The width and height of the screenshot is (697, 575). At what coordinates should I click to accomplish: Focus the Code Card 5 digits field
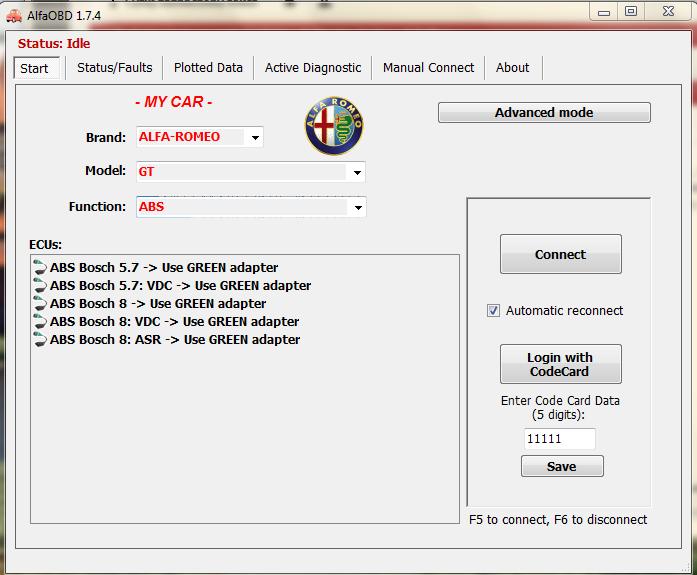[x=560, y=439]
